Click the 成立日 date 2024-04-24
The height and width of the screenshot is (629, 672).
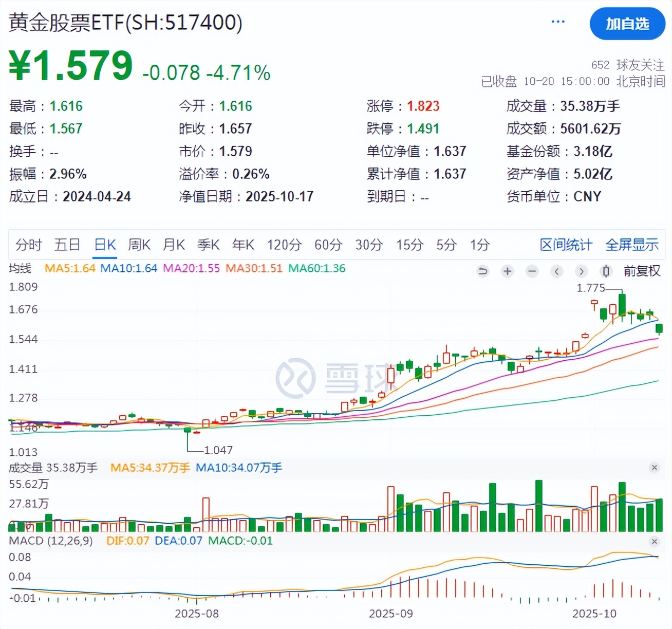pyautogui.click(x=97, y=196)
